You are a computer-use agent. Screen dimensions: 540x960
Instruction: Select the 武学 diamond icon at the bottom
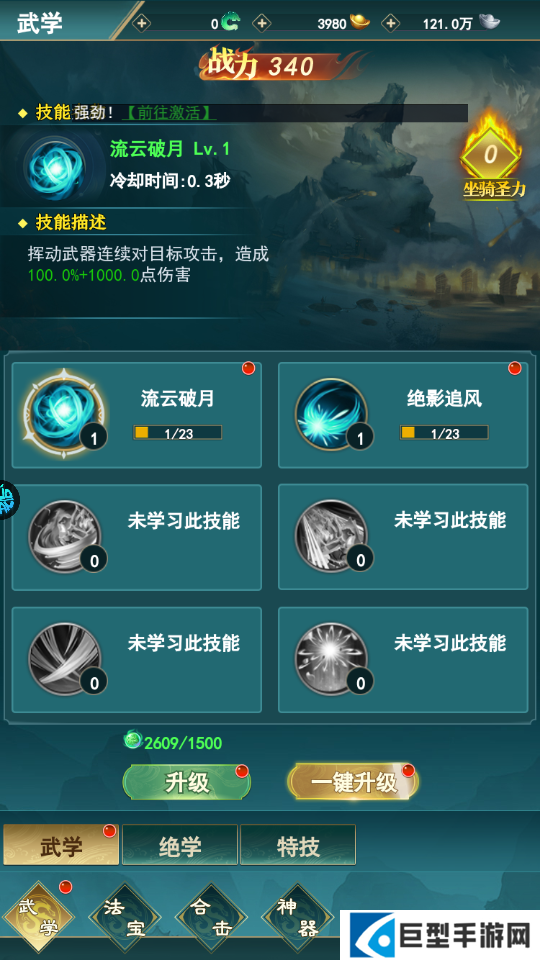tap(38, 918)
